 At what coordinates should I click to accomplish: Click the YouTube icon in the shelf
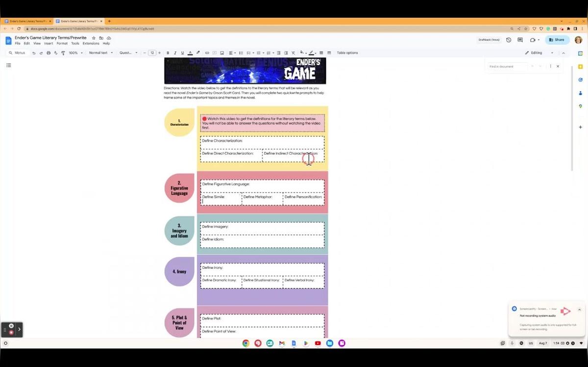tap(318, 343)
